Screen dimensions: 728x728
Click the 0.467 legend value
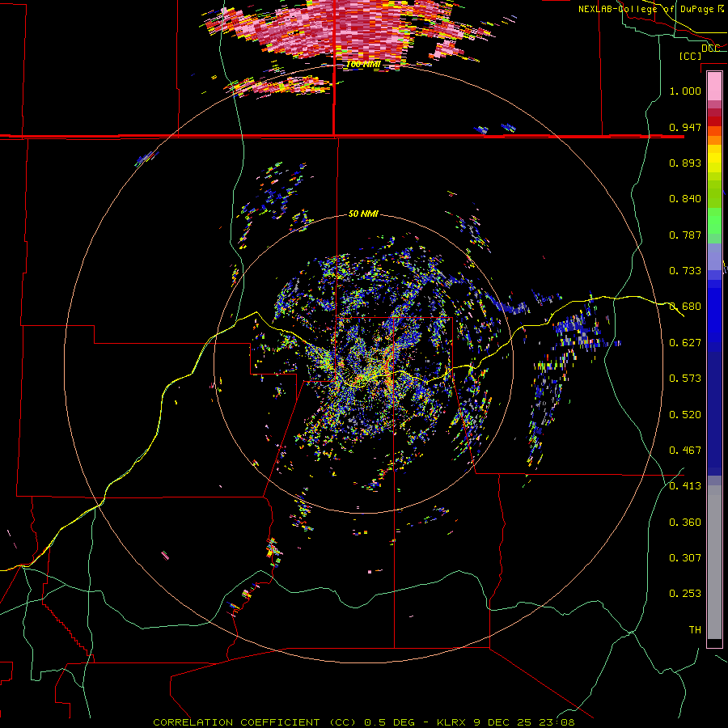tap(685, 451)
